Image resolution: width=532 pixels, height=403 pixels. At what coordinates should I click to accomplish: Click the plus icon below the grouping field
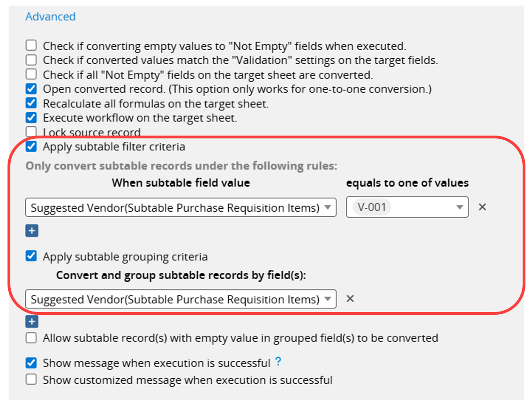click(31, 322)
